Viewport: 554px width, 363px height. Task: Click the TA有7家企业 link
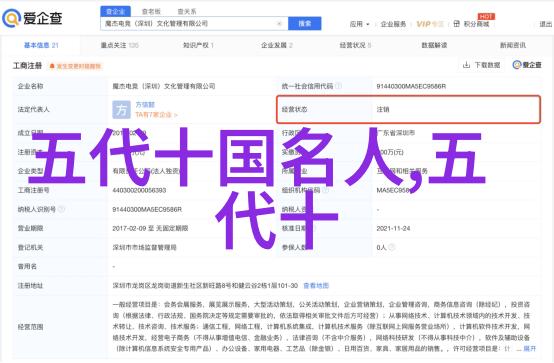(156, 115)
